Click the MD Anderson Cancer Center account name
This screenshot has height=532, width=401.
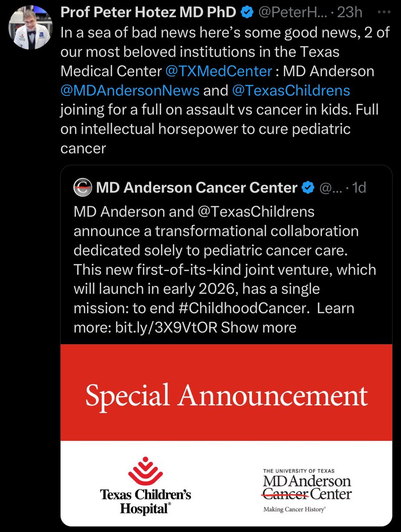[197, 188]
